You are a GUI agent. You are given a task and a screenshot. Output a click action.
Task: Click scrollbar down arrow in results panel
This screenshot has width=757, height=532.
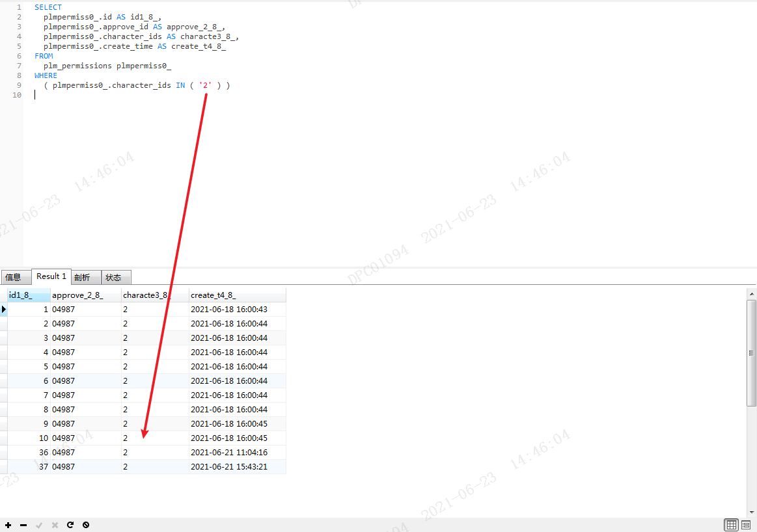[751, 512]
